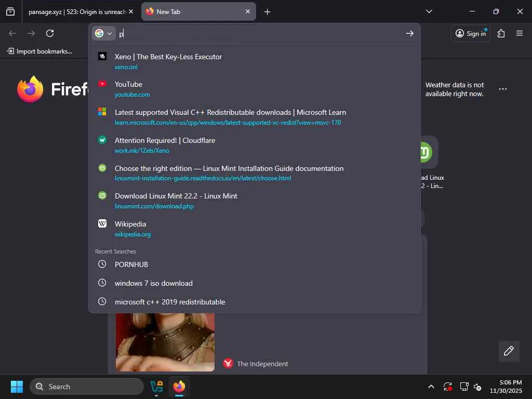The height and width of the screenshot is (399, 532).
Task: Open work.ink/1Zeb/Xeno URL
Action: tap(142, 151)
